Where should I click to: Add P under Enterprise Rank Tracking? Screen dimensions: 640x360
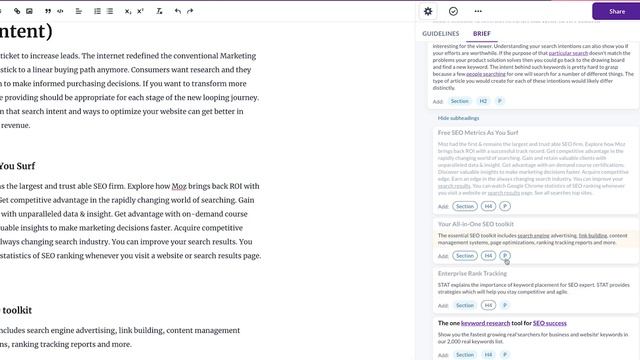click(x=505, y=305)
